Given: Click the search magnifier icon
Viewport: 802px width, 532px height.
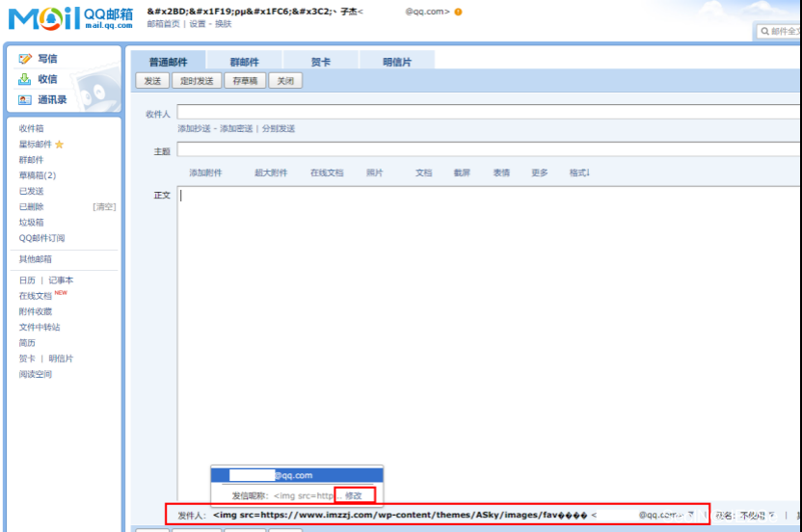Looking at the screenshot, I should coord(764,31).
